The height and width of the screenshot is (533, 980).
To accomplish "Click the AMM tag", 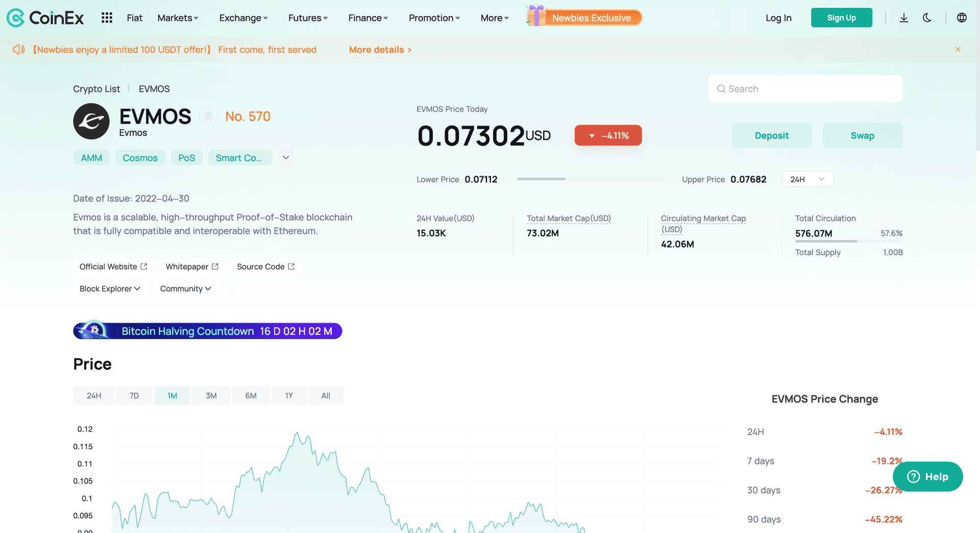I will point(91,158).
